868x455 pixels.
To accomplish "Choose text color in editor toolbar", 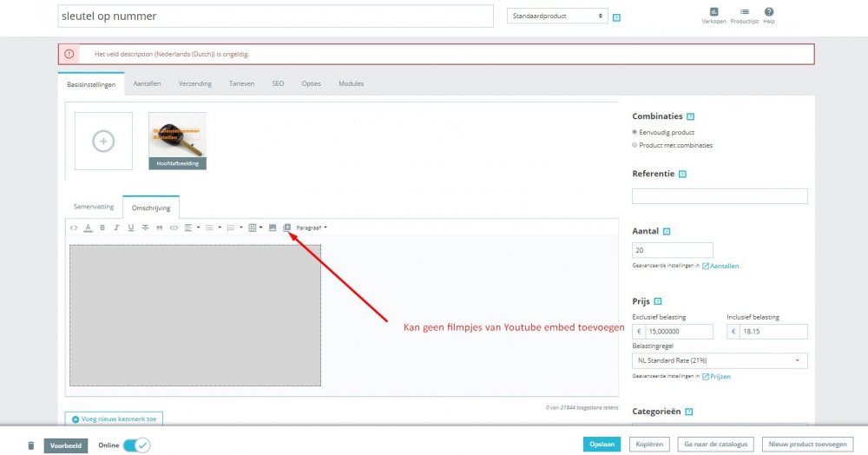I will click(x=88, y=227).
